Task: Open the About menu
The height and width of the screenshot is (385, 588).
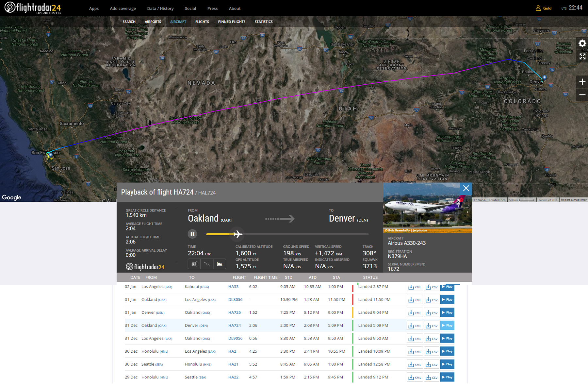Action: pos(235,8)
